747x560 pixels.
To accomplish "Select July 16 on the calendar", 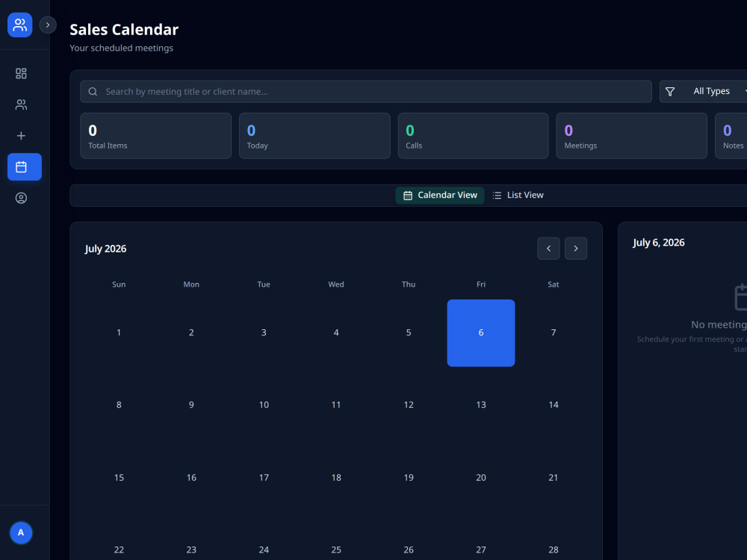I will click(x=191, y=478).
